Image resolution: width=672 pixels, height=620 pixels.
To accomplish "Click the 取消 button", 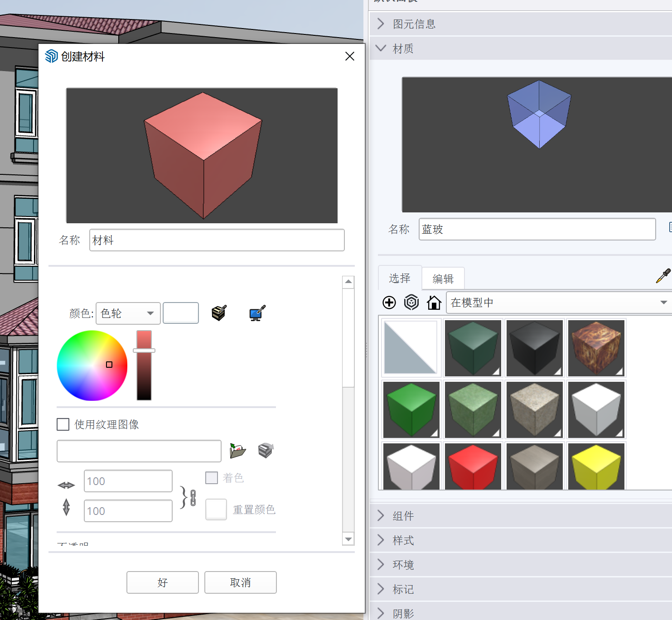I will [240, 582].
